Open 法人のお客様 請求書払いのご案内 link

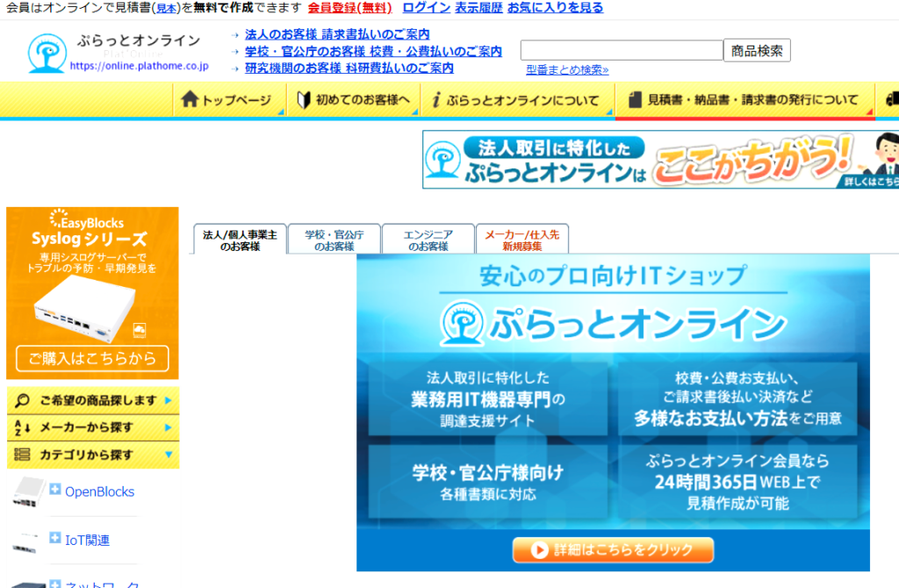[x=337, y=34]
